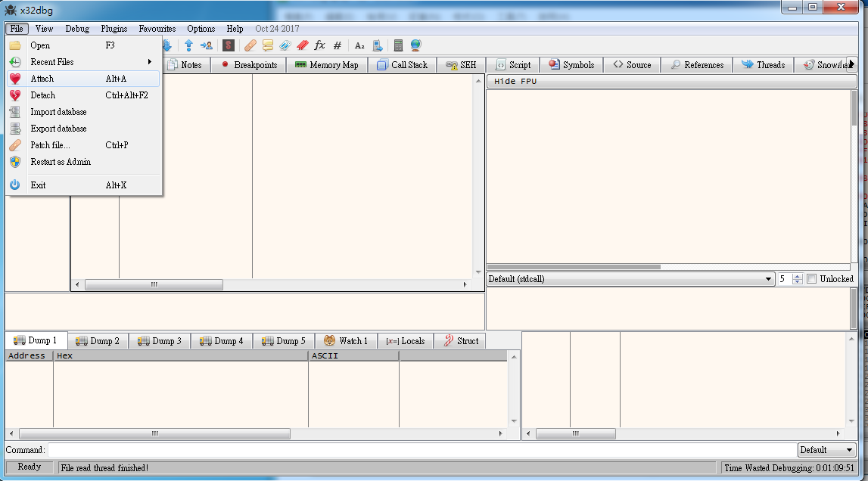Click the clock icon beside Recent Files
This screenshot has width=868, height=481.
(15, 62)
